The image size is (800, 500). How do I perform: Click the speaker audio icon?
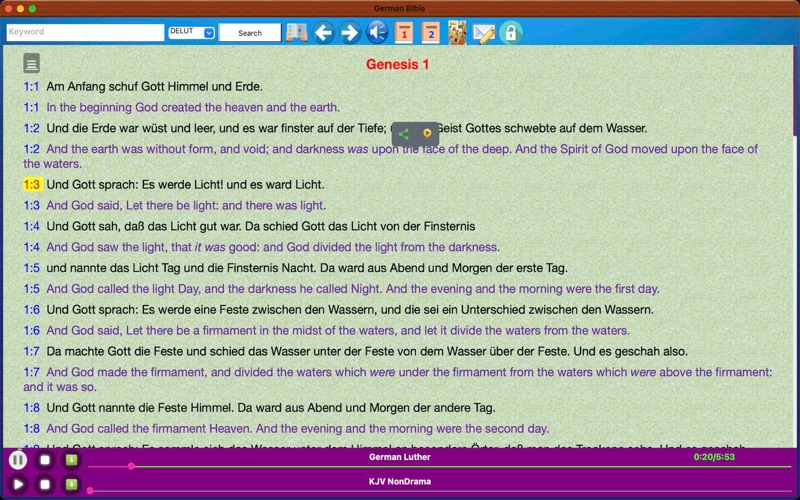[x=377, y=33]
